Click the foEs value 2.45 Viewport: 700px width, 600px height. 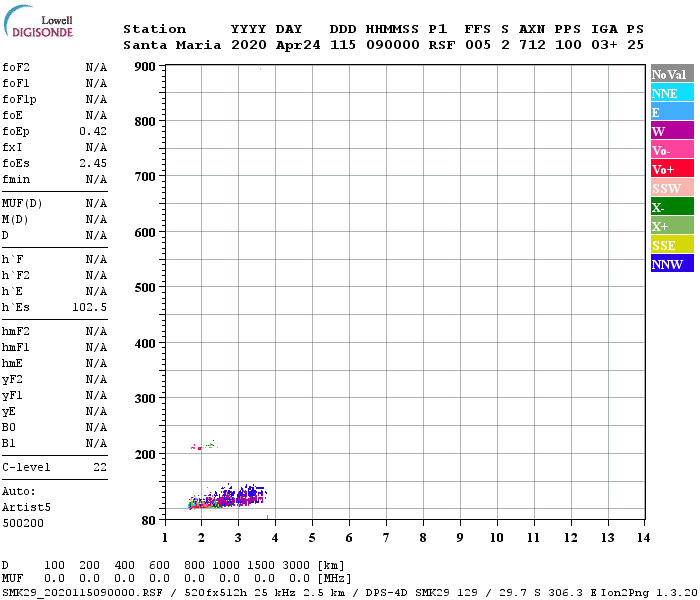click(93, 163)
